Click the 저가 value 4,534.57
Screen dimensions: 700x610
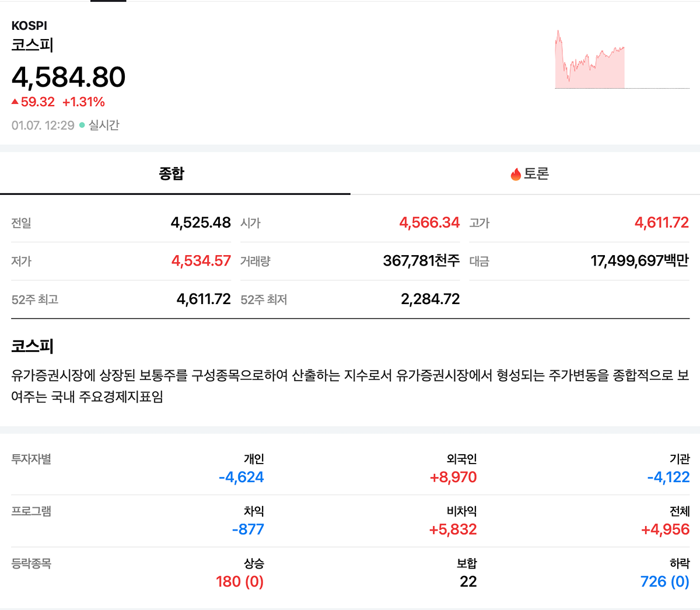(x=201, y=261)
